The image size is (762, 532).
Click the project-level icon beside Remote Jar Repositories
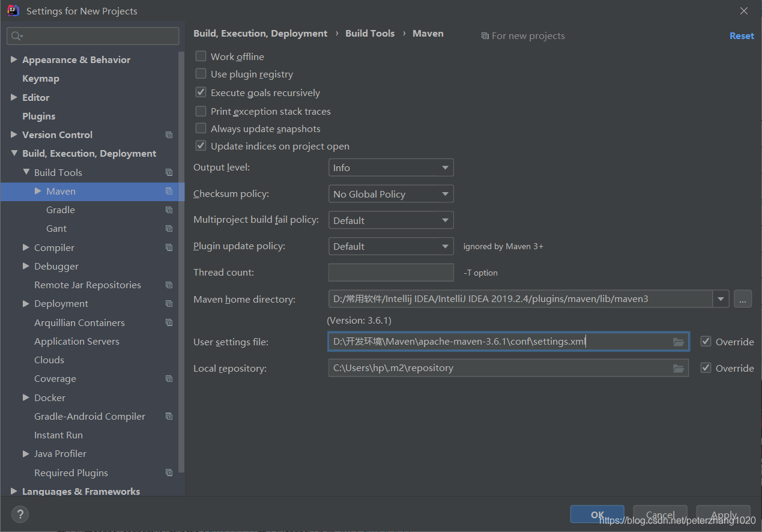pos(169,285)
